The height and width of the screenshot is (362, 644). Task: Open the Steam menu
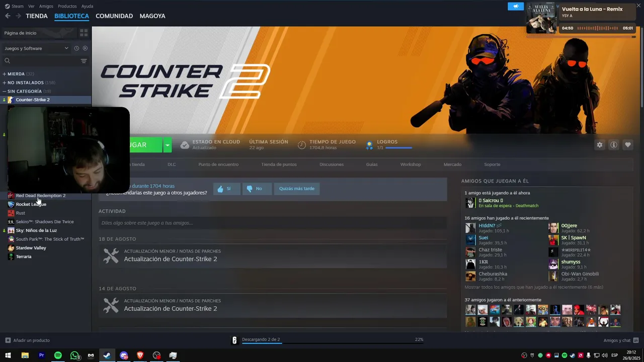14,6
